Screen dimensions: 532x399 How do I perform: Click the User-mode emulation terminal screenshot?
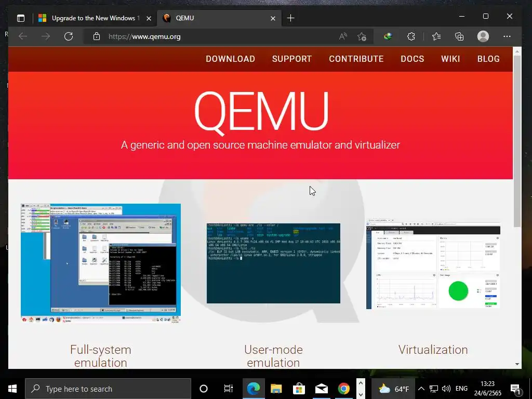(273, 263)
